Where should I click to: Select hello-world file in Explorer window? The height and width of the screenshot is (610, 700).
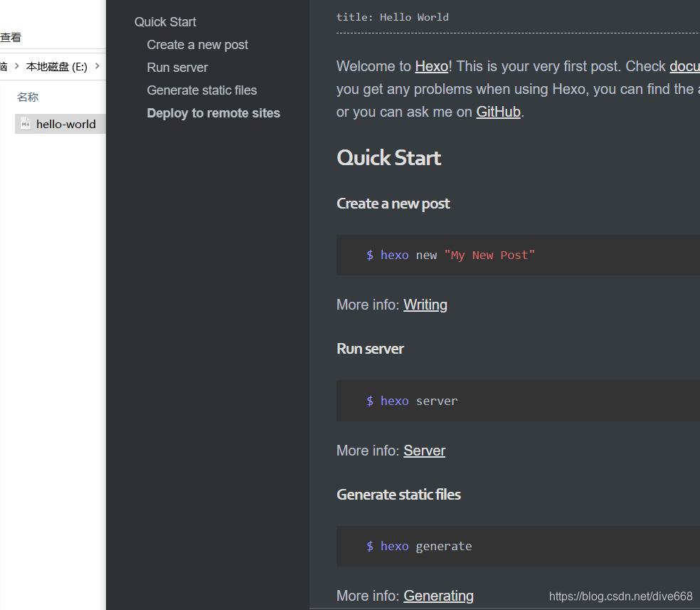tap(60, 124)
